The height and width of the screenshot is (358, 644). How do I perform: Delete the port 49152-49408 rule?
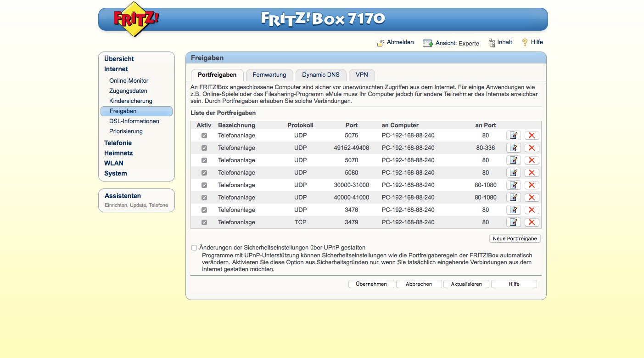532,148
